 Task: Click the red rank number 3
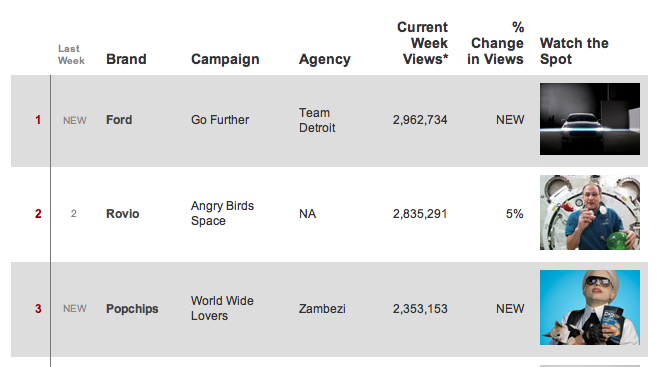(x=38, y=309)
